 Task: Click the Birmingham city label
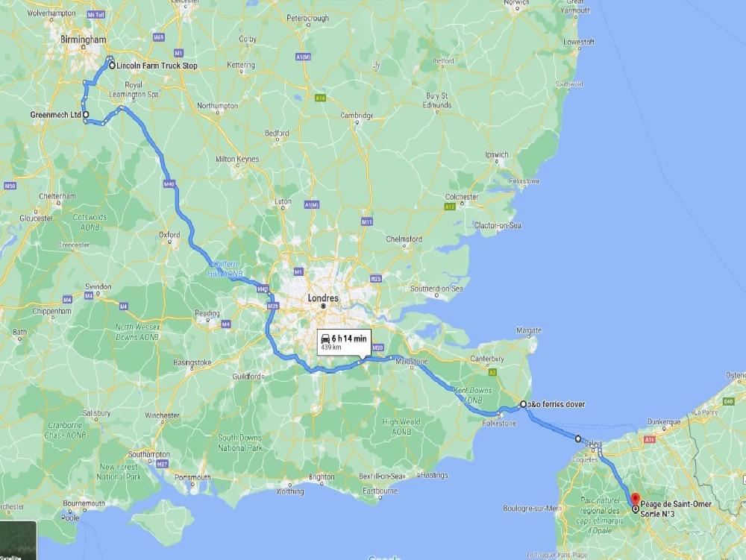(x=84, y=40)
